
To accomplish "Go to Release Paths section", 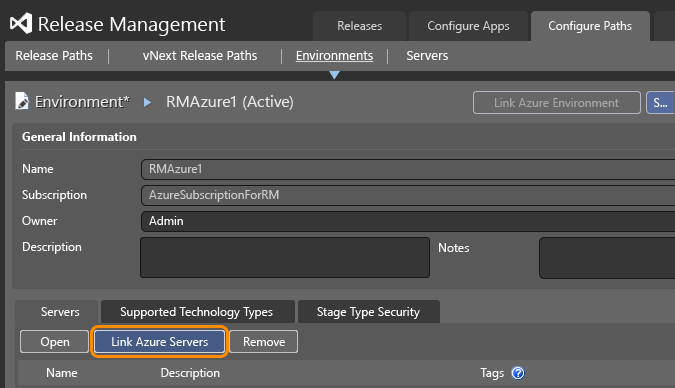I will [54, 56].
